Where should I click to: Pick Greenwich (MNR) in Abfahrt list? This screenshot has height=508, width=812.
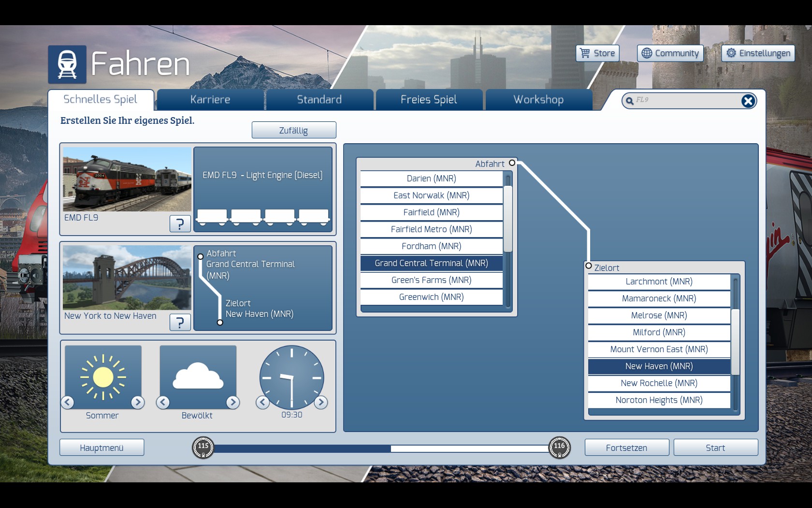pyautogui.click(x=431, y=297)
